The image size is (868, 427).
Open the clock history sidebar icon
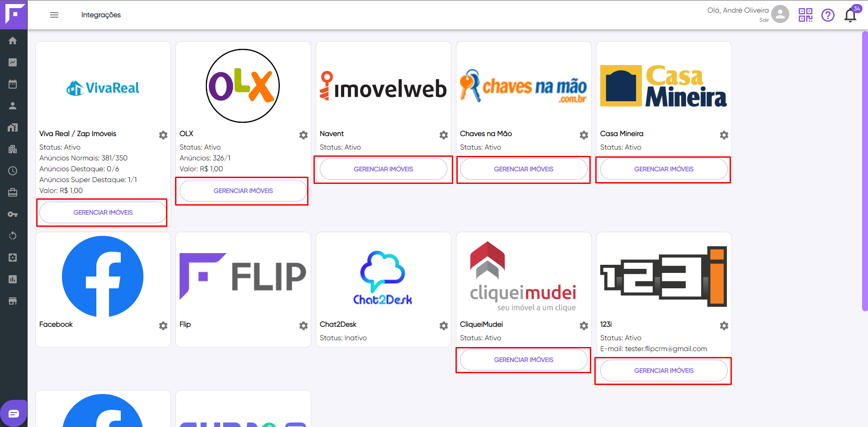[x=13, y=171]
